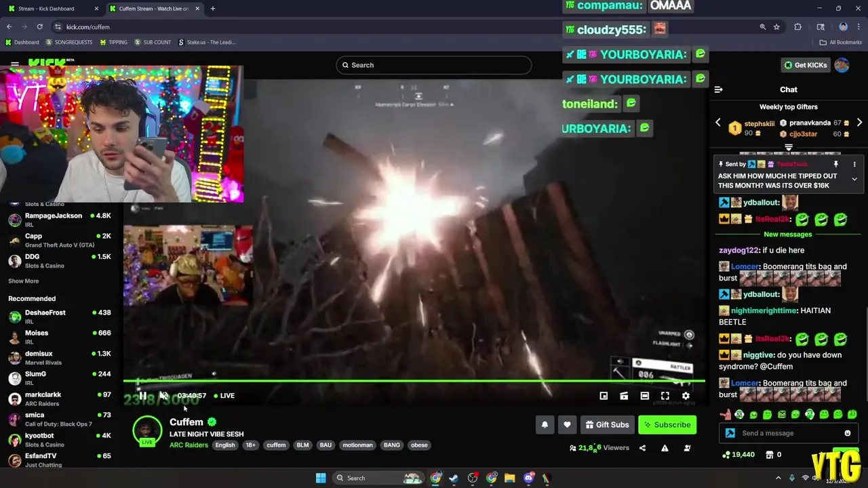Expand sidebar with Show More
868x488 pixels.
click(23, 281)
